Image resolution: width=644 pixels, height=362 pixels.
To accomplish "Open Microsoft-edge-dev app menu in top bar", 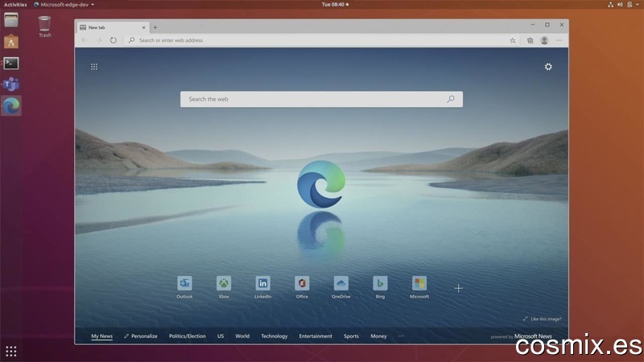I will point(64,5).
